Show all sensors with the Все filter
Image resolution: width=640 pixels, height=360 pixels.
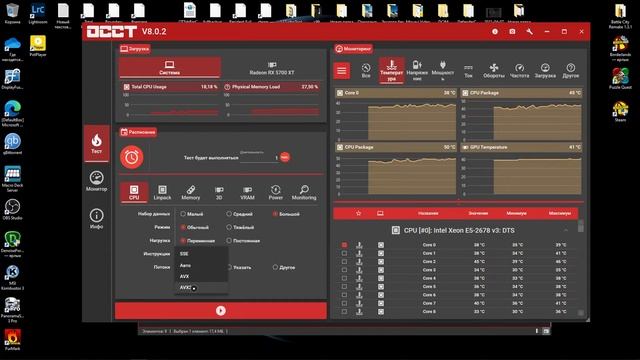pyautogui.click(x=366, y=71)
